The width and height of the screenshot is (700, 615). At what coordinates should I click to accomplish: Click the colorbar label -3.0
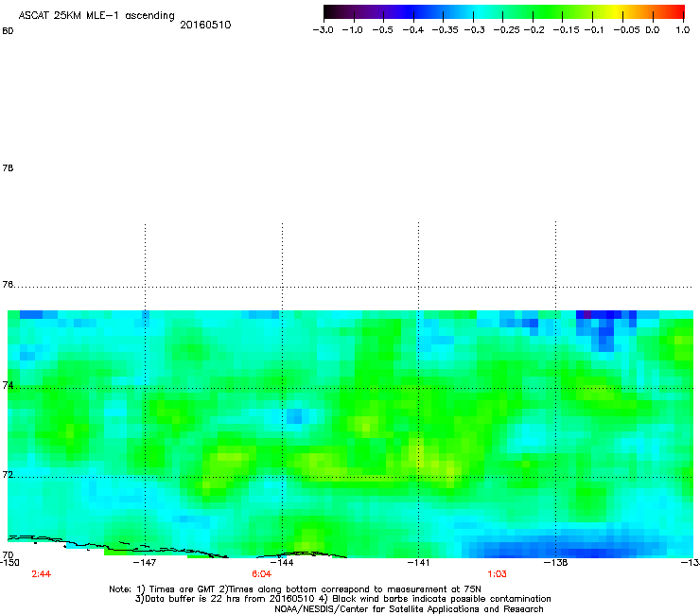(x=323, y=30)
